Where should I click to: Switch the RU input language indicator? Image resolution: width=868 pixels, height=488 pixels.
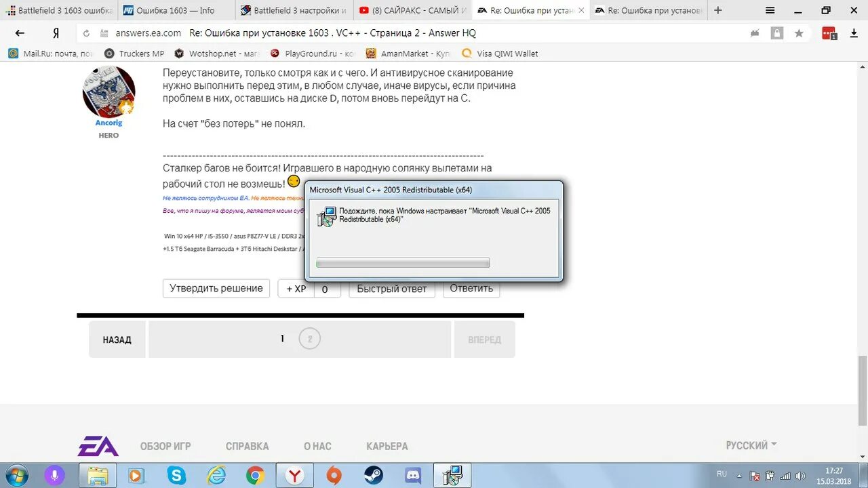pyautogui.click(x=722, y=474)
